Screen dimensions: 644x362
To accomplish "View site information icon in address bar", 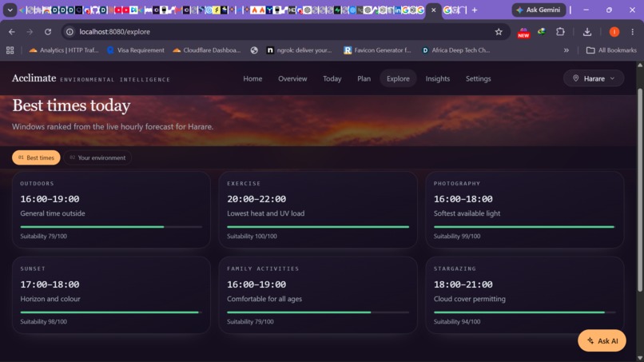I will click(70, 32).
